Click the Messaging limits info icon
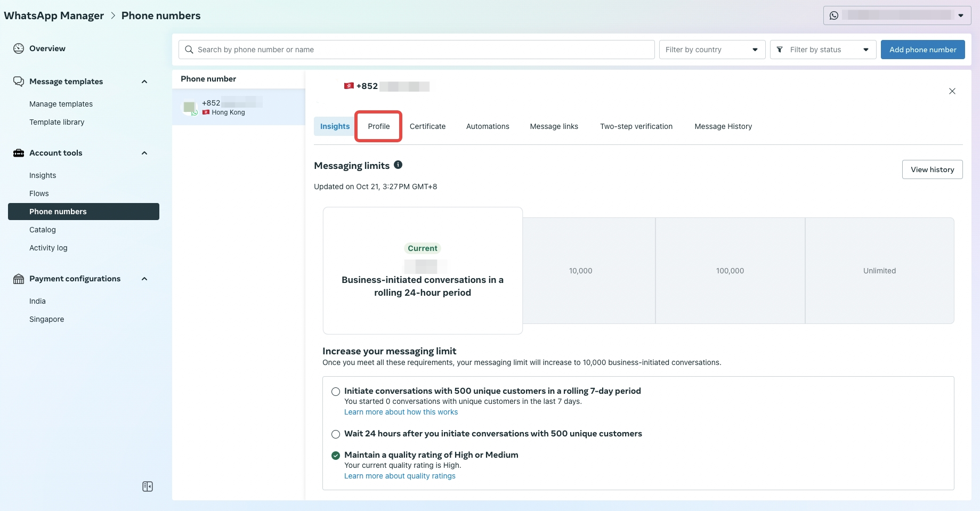 point(398,165)
